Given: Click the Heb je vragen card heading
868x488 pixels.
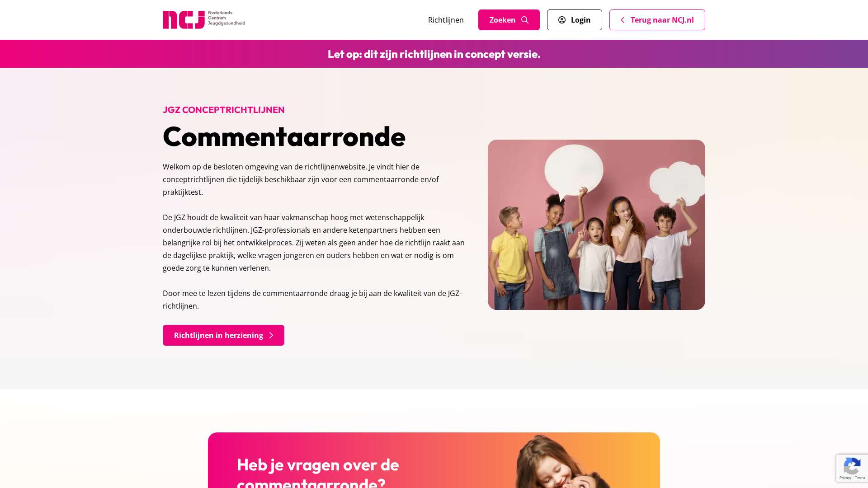Looking at the screenshot, I should (x=318, y=473).
